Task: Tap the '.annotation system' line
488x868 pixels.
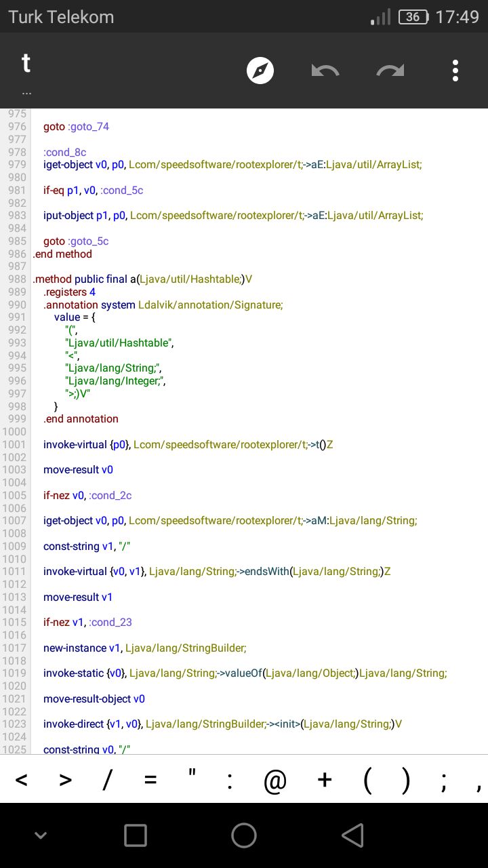Action: coord(163,305)
